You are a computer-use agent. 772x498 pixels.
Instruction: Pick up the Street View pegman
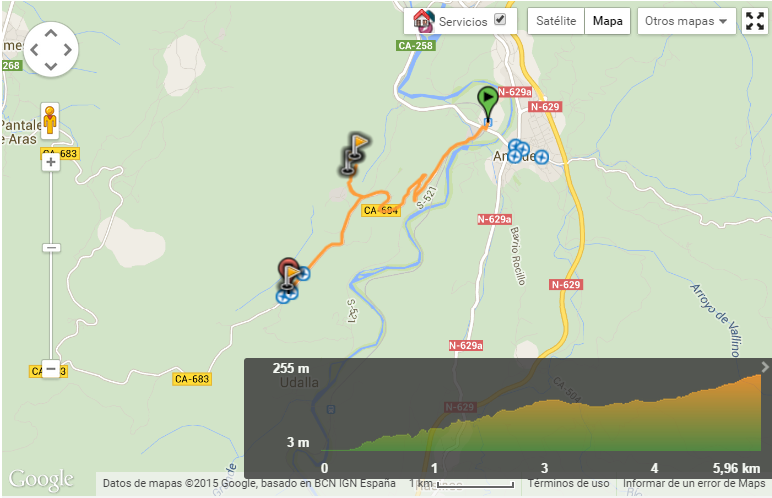coord(50,120)
